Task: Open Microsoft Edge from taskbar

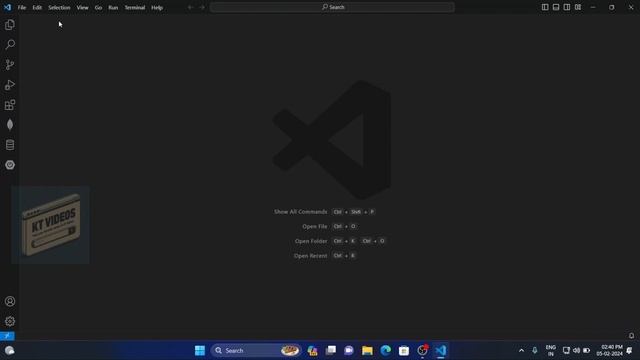Action: coord(386,350)
